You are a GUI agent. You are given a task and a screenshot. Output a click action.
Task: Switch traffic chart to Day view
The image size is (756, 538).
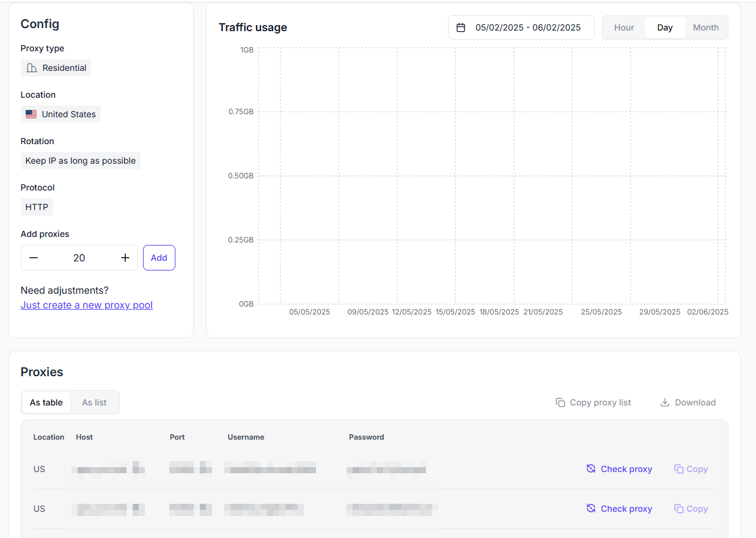(x=665, y=27)
